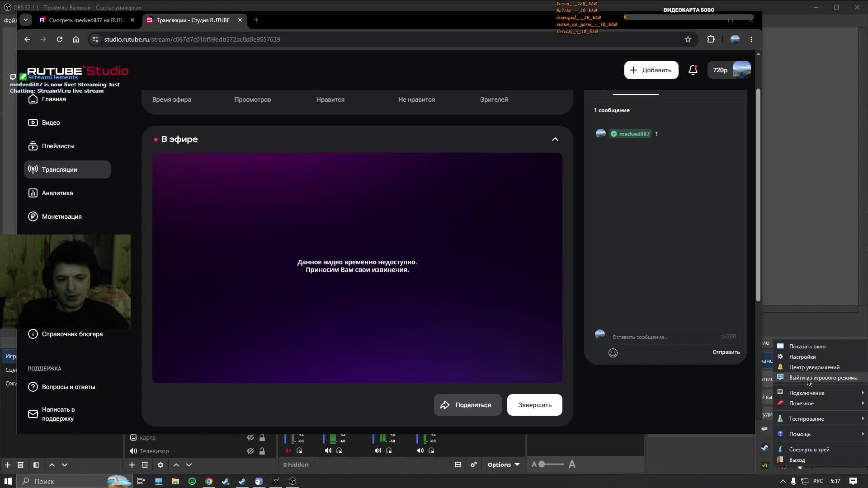Expand the Помощь submenu
868x488 pixels.
click(821, 434)
